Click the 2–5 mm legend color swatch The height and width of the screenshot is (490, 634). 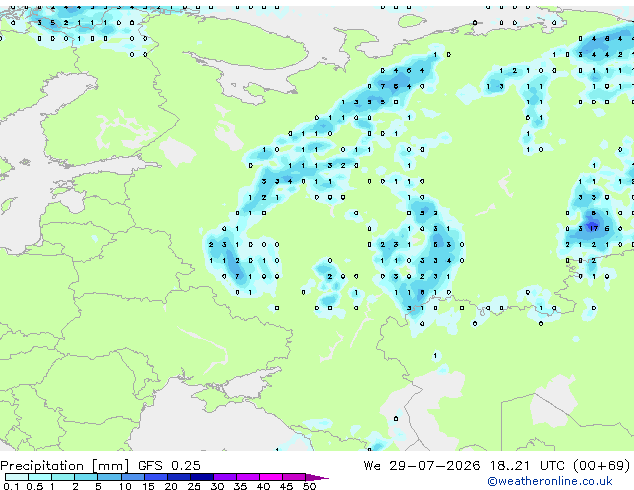click(x=86, y=477)
